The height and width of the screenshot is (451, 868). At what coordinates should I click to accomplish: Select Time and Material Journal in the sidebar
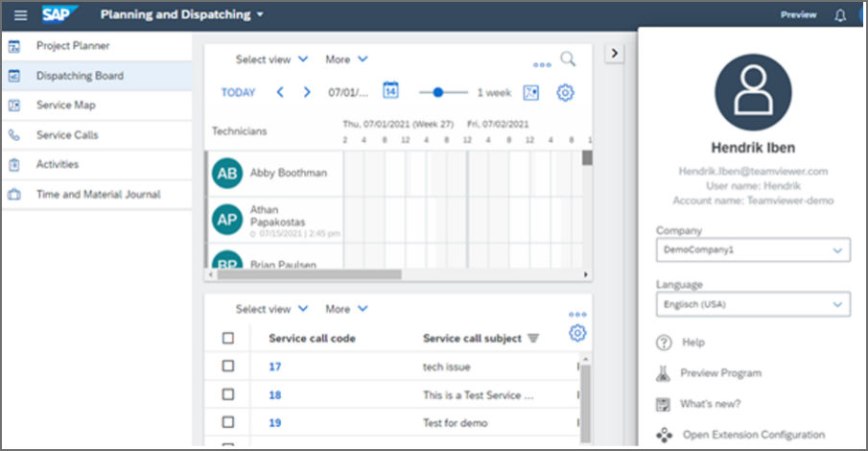(x=97, y=195)
